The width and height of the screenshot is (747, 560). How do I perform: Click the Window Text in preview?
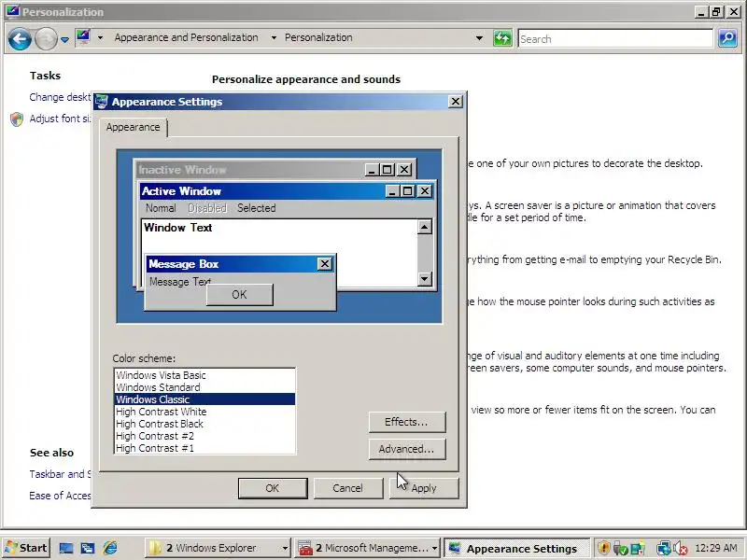[178, 228]
